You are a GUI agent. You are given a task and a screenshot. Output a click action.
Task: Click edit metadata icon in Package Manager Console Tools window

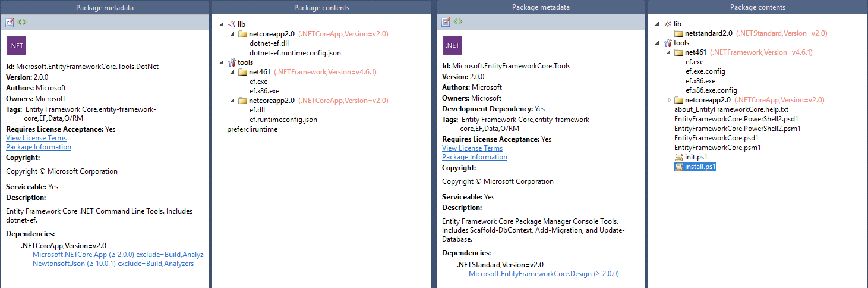(x=446, y=22)
